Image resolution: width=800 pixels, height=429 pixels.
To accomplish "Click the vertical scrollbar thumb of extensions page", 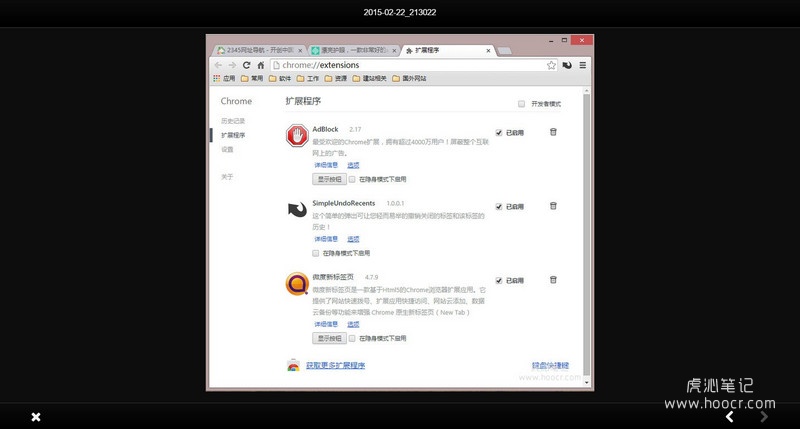I will click(586, 235).
